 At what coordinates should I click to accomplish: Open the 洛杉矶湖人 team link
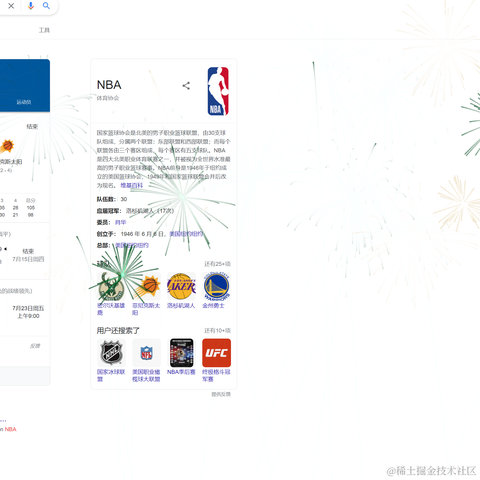(x=181, y=305)
